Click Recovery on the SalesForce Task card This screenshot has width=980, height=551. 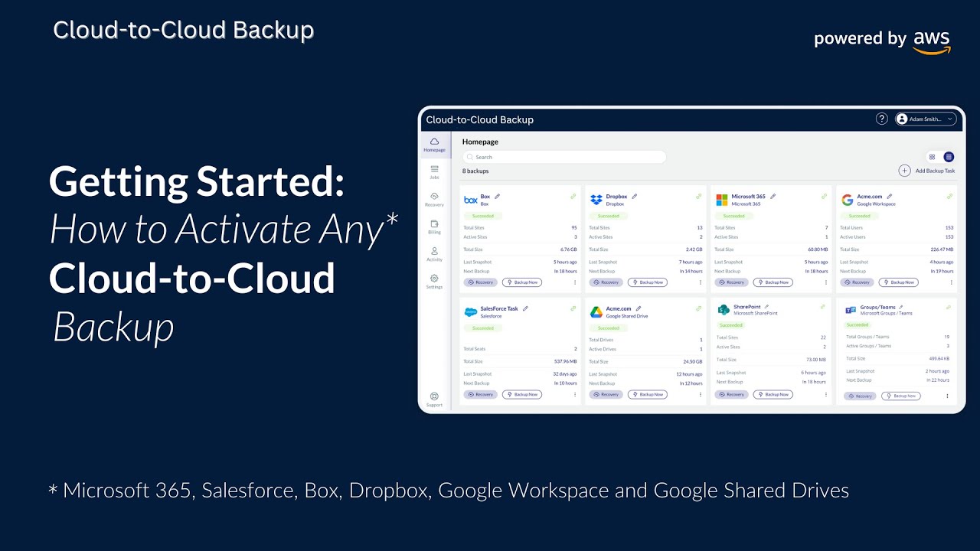[480, 395]
